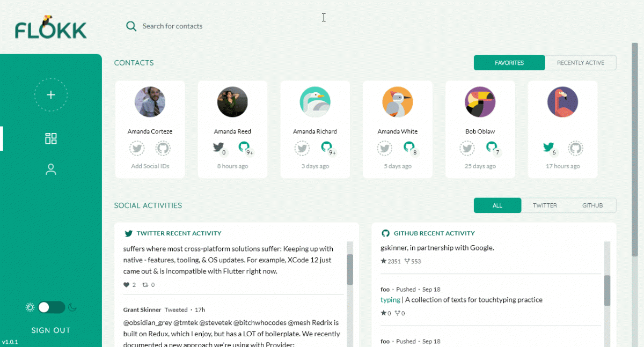Click the v1.0.1 version label

pyautogui.click(x=10, y=342)
